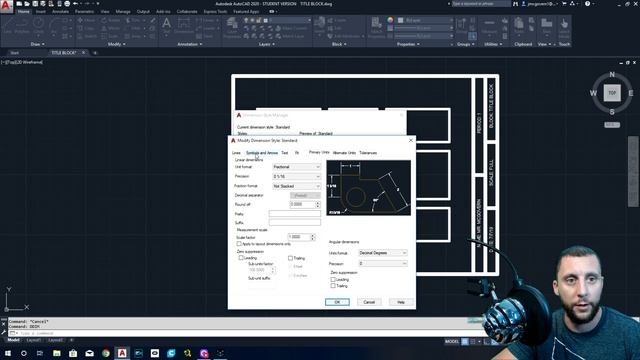Click the Paste icon in Clipboard panel
640x360 pixels.
519,25
